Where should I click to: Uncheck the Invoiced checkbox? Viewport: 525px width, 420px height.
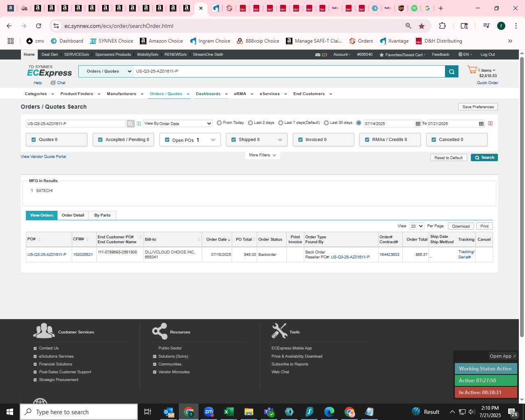300,139
